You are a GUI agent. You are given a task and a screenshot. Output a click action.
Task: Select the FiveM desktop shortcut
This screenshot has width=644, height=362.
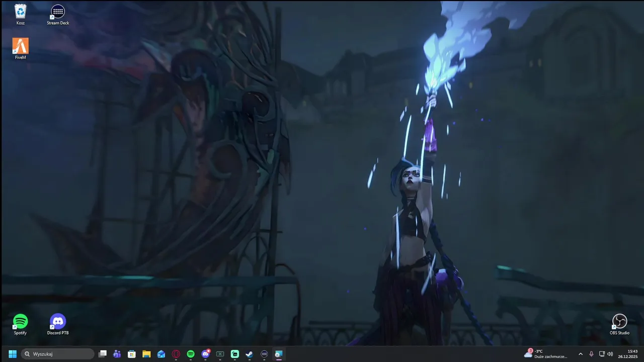20,49
